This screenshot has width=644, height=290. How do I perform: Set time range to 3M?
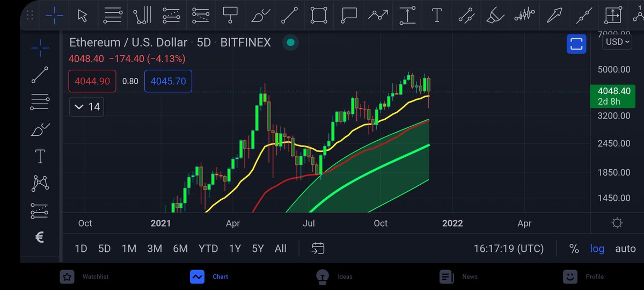155,249
